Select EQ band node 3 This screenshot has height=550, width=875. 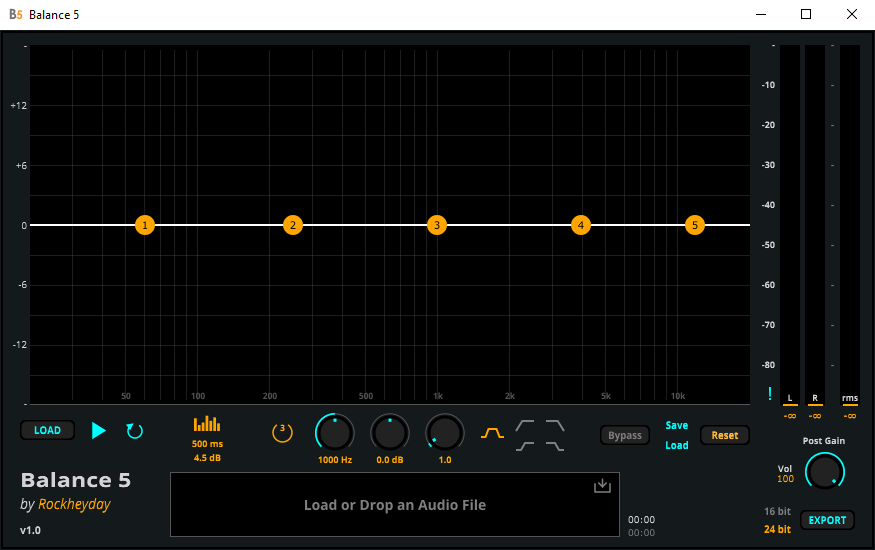click(437, 225)
